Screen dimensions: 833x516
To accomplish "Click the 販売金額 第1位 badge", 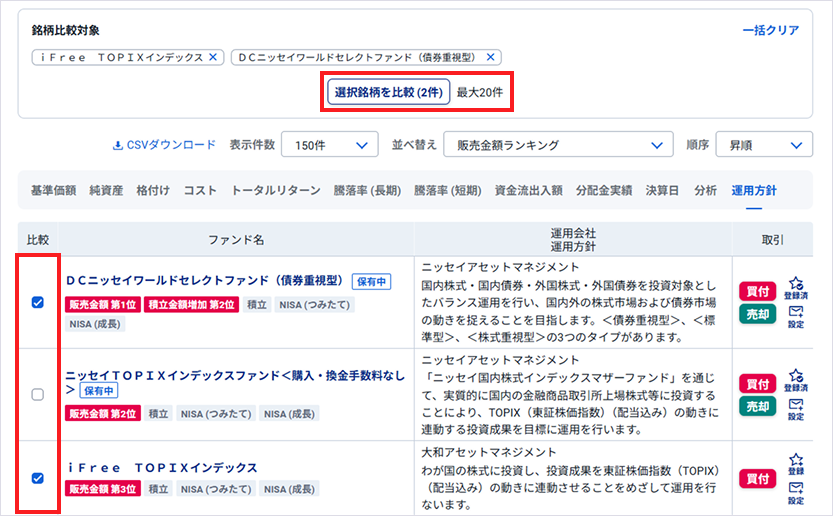I will pyautogui.click(x=103, y=304).
